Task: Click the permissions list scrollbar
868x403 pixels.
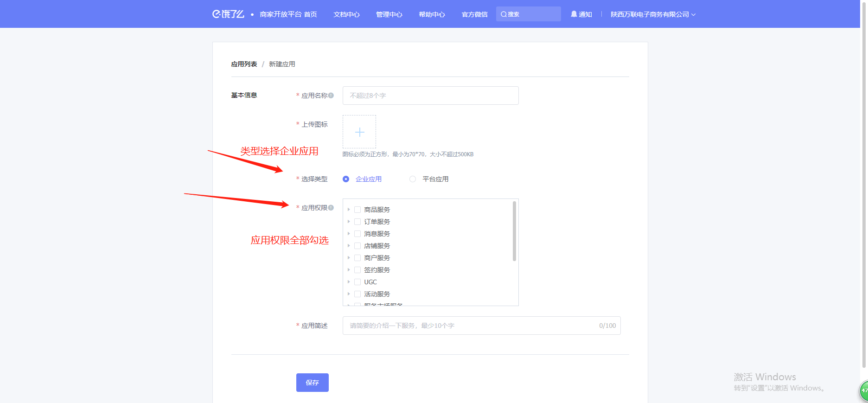Action: pos(514,231)
